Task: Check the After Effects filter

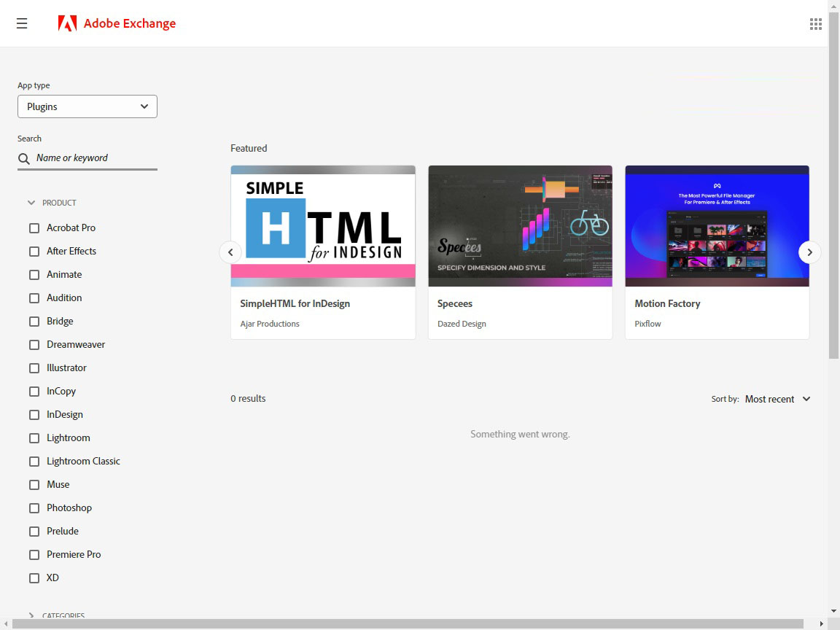Action: [34, 252]
